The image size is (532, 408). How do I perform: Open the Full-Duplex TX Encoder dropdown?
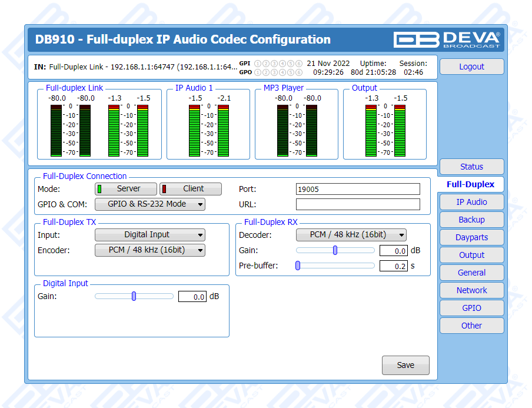click(x=149, y=250)
